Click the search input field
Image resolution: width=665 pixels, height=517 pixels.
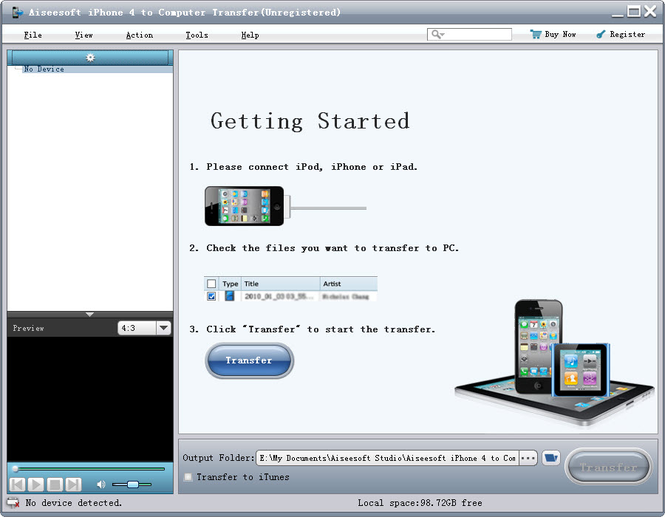469,34
